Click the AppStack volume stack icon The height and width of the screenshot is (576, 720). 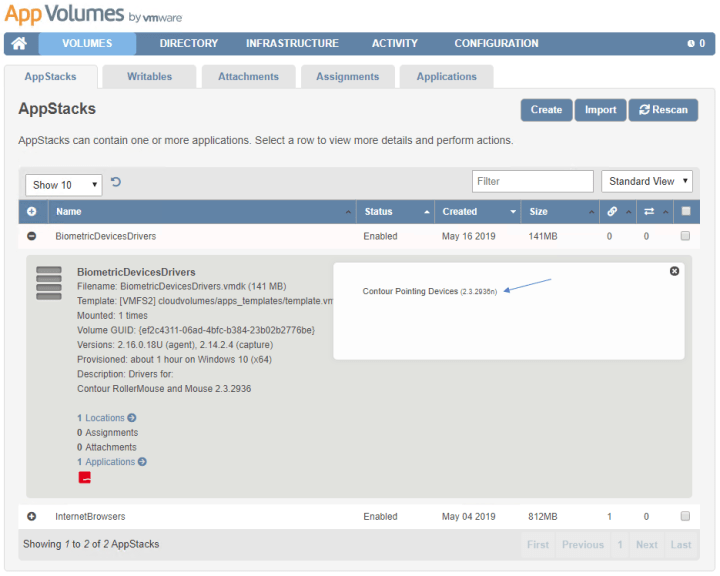49,283
